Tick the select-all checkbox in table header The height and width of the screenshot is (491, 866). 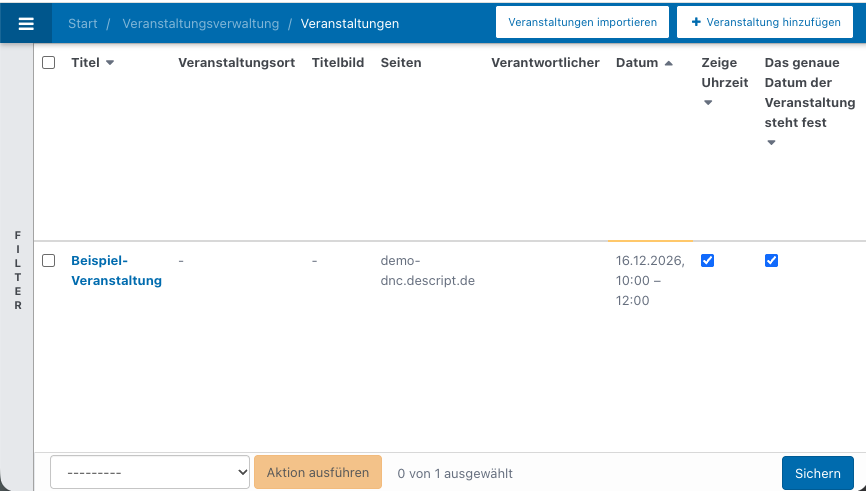(x=49, y=62)
